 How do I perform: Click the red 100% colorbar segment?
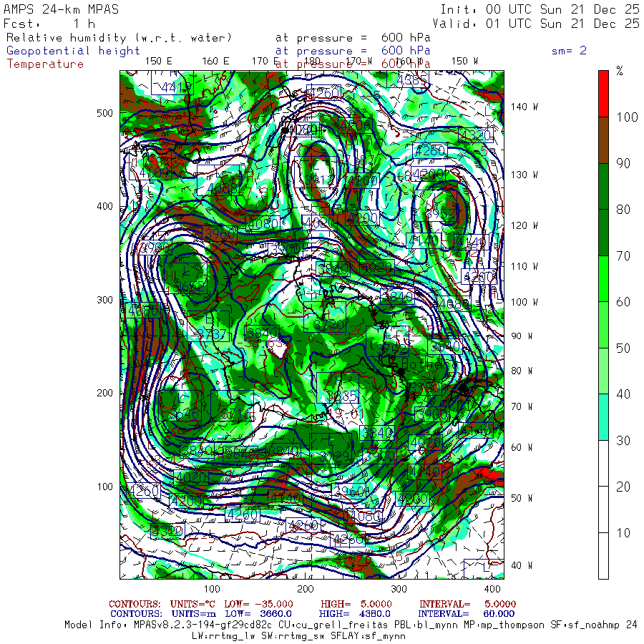[603, 94]
